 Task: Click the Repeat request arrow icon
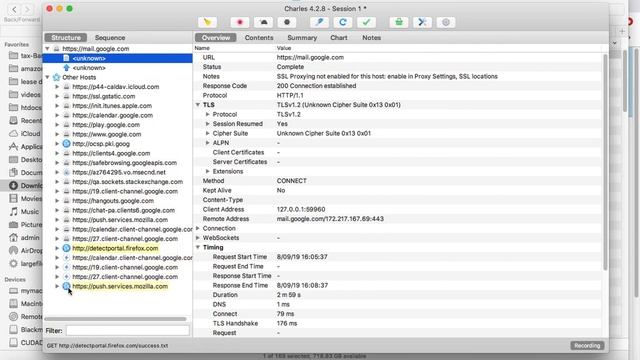click(x=343, y=22)
